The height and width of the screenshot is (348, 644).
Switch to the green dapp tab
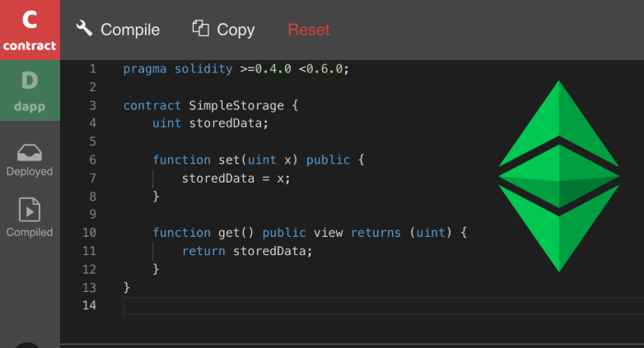(30, 90)
